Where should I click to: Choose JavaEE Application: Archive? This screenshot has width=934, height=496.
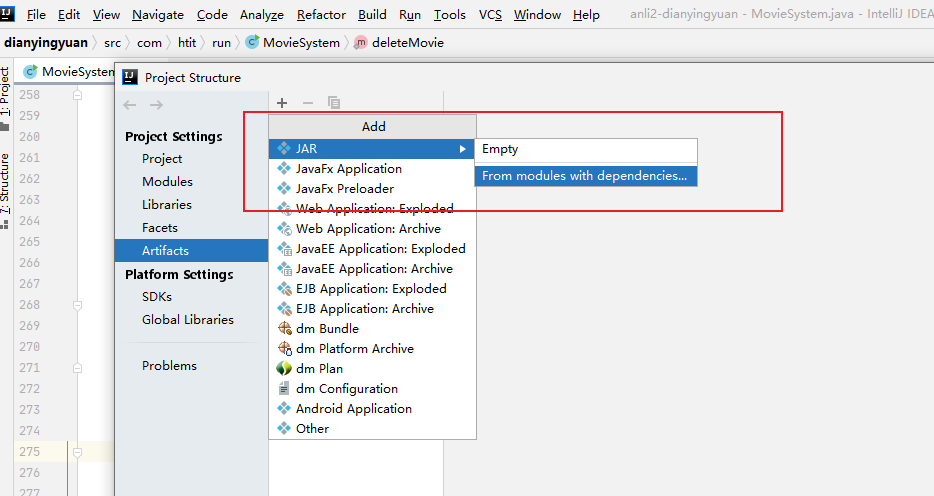click(x=372, y=269)
